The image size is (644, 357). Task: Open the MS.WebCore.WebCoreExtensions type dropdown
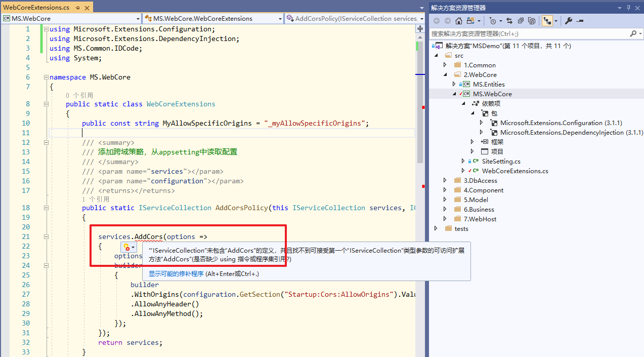coord(280,18)
